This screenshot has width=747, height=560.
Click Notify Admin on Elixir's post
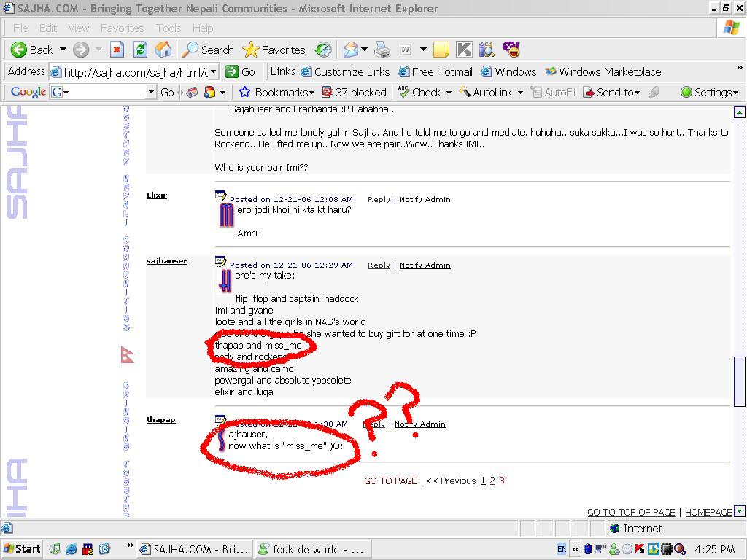425,199
